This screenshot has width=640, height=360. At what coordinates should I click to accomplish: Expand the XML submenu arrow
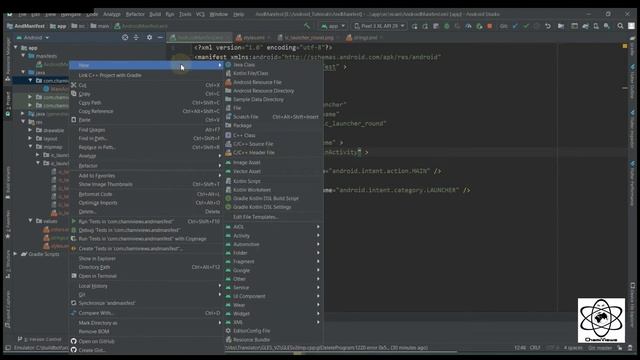(x=318, y=322)
